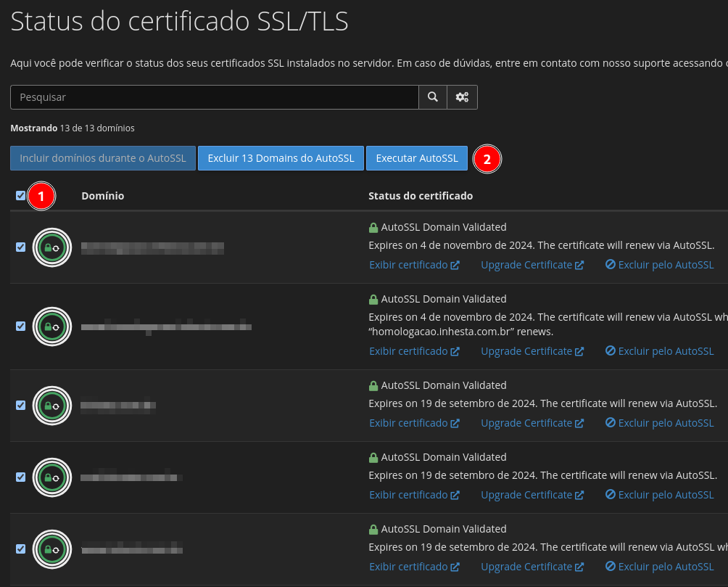The image size is (728, 587).
Task: Click the Domínio column header
Action: pyautogui.click(x=103, y=196)
